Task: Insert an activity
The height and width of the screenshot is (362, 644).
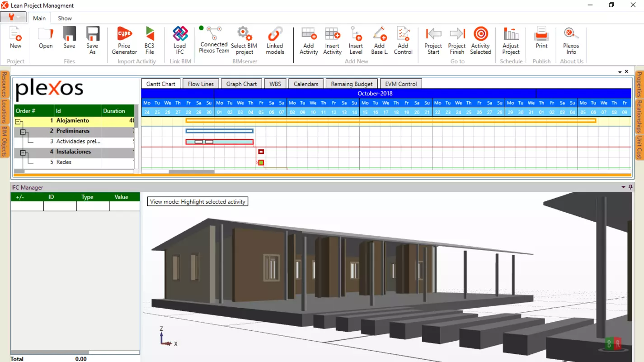Action: pyautogui.click(x=332, y=40)
